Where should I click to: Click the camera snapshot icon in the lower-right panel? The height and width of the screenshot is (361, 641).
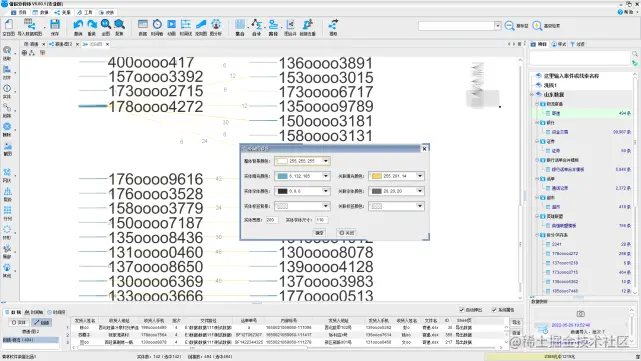[x=580, y=314]
